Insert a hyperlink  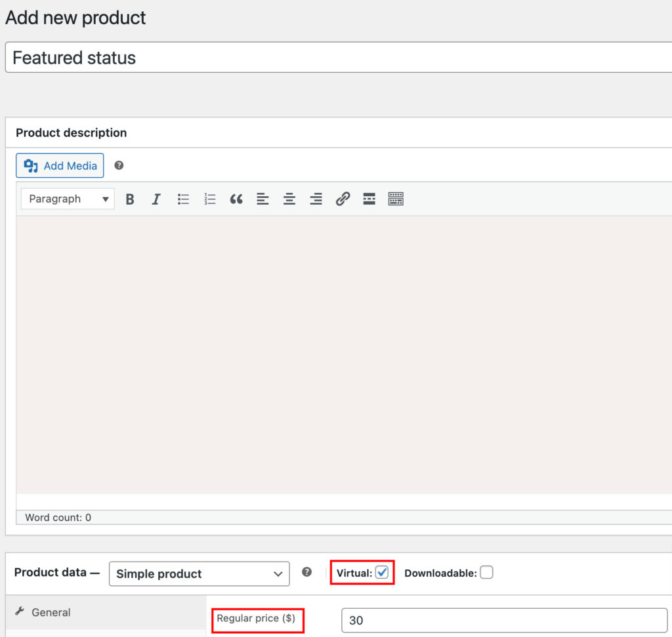[343, 199]
